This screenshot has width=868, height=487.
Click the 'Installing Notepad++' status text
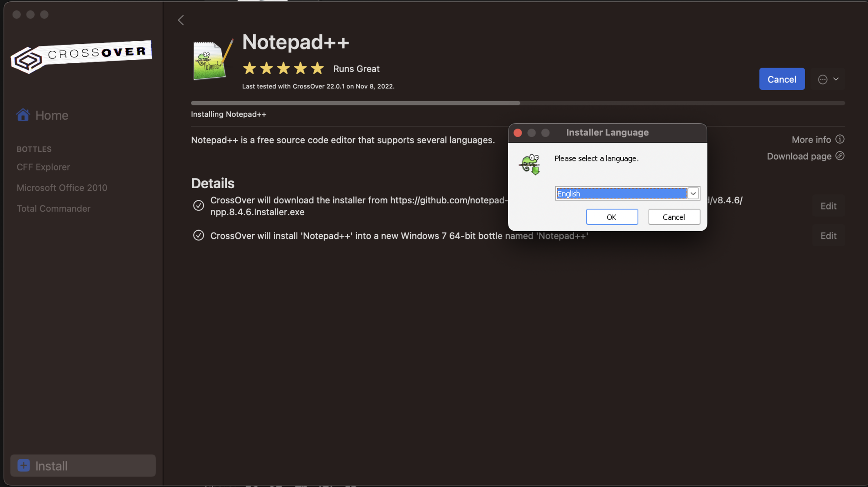(229, 114)
